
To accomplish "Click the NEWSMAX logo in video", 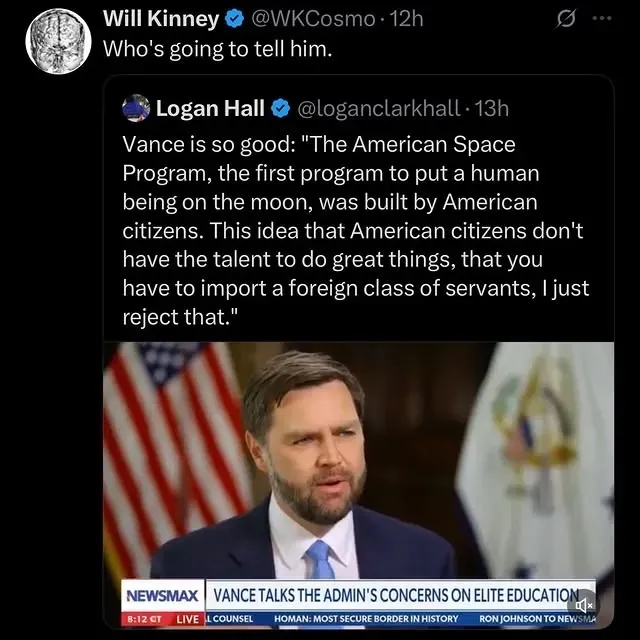I will point(162,596).
